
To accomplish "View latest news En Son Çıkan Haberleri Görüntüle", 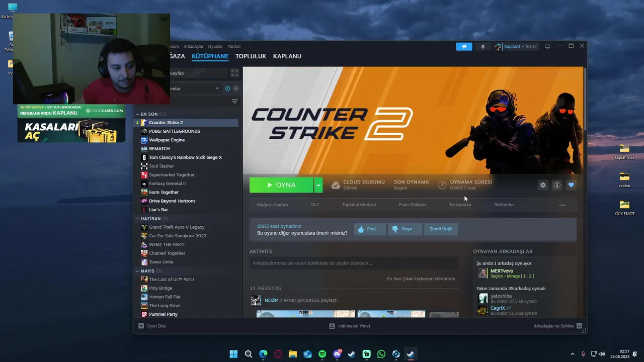I will pos(421,279).
